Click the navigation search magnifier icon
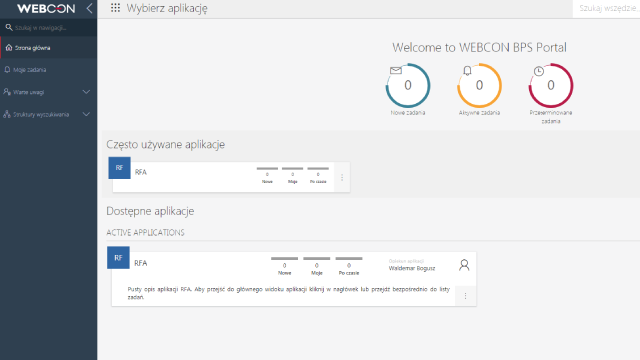 9,27
